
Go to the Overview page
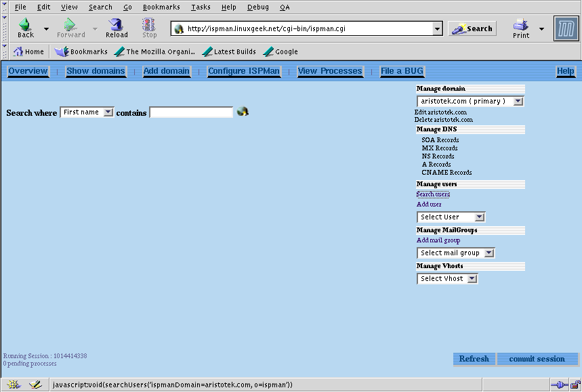[x=28, y=71]
